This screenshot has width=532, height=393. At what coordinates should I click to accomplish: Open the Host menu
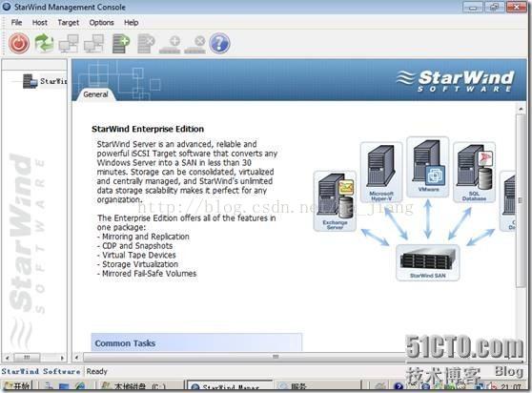[x=40, y=22]
